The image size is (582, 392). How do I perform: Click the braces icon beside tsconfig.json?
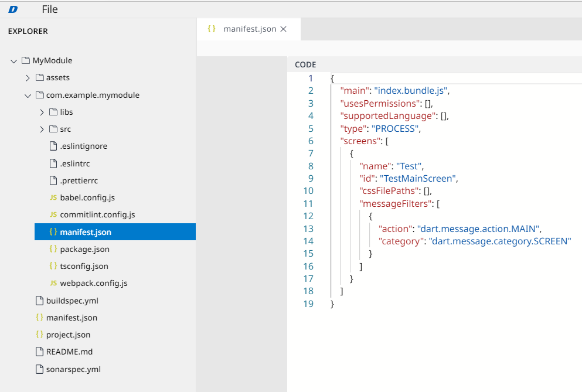[x=53, y=266]
